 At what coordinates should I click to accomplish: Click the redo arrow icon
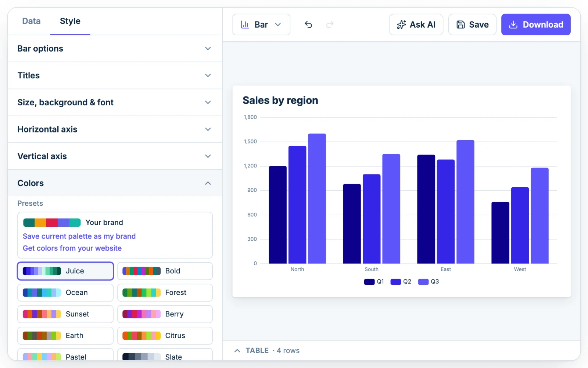click(x=330, y=25)
